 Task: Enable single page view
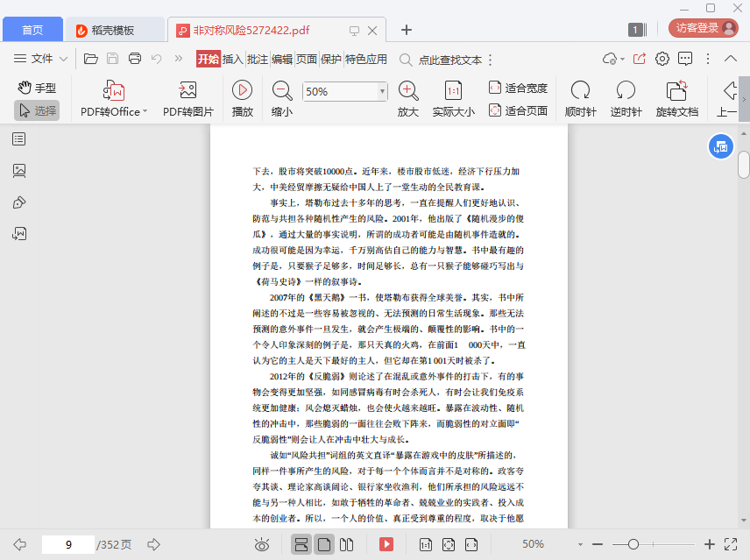pyautogui.click(x=324, y=544)
